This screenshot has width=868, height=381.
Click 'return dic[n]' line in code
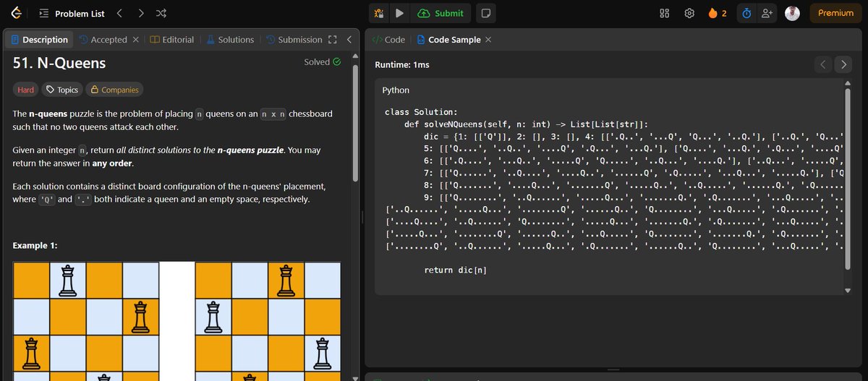(455, 270)
